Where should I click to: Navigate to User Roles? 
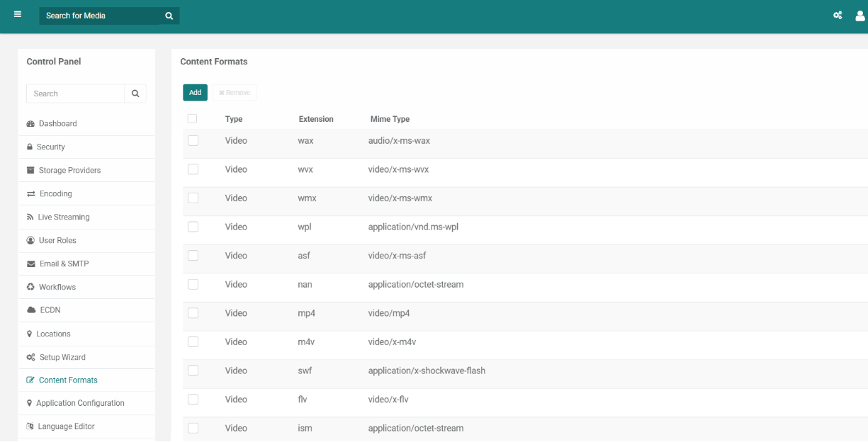tap(57, 241)
